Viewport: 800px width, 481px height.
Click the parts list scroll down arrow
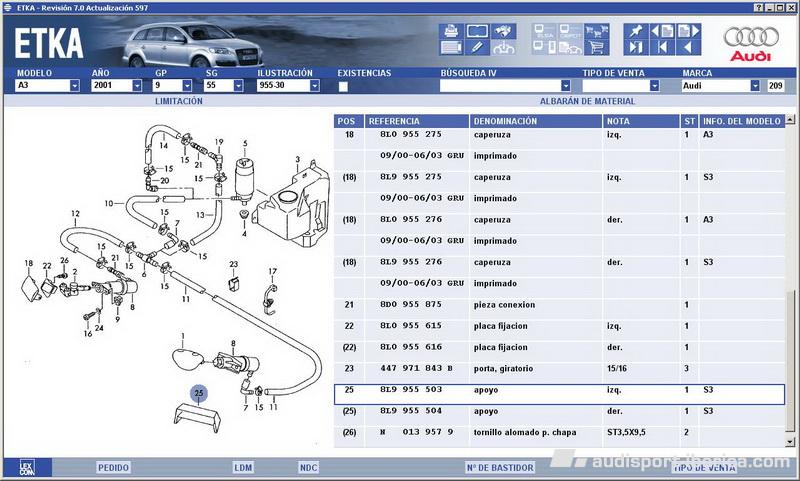790,442
